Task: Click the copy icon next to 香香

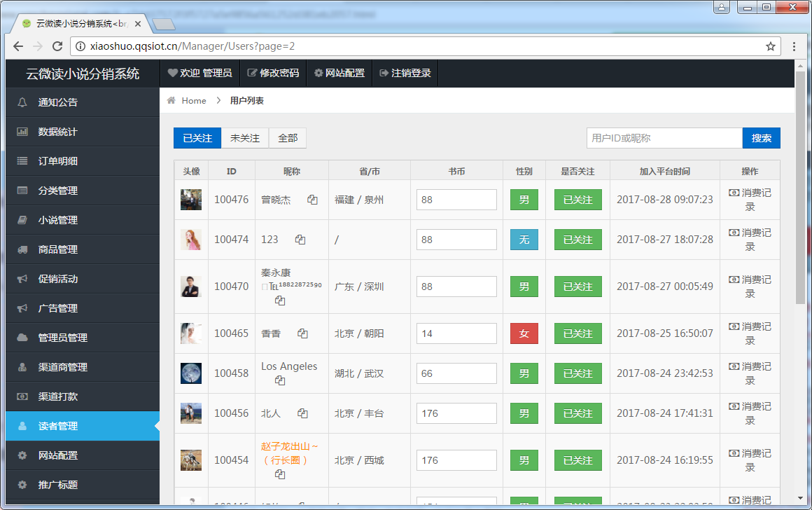Action: (302, 333)
